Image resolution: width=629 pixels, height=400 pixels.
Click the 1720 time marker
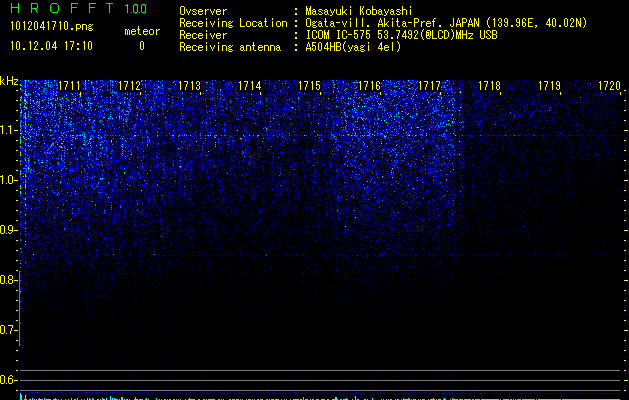pos(610,86)
